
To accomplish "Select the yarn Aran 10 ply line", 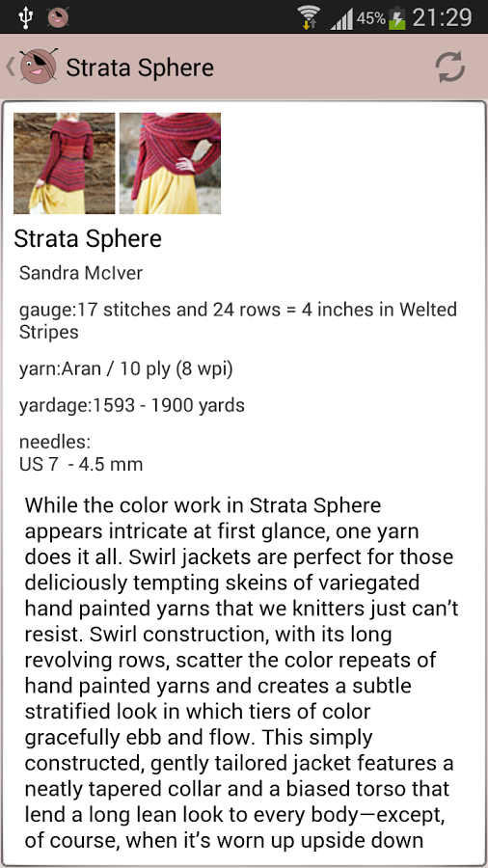I will (x=126, y=369).
